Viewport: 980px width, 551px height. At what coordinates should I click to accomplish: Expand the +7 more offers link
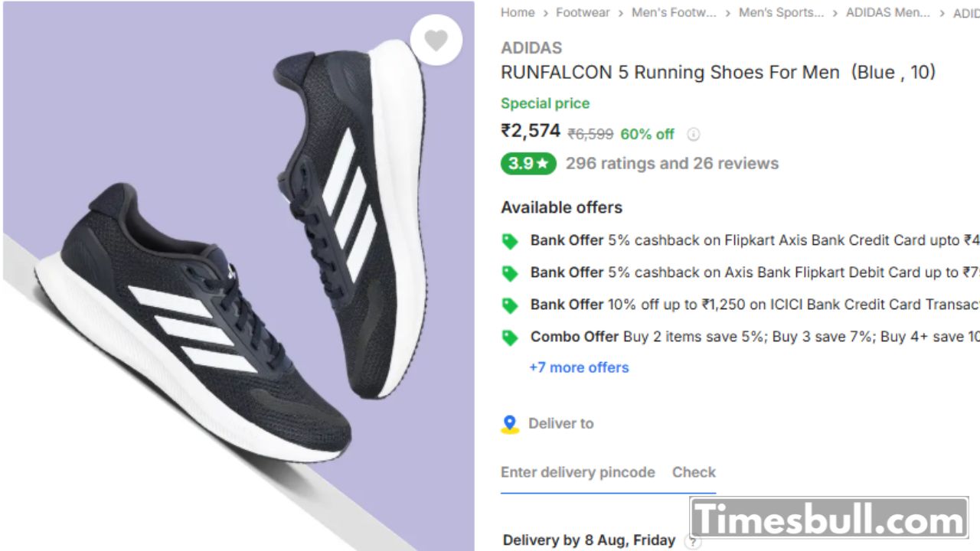click(579, 367)
